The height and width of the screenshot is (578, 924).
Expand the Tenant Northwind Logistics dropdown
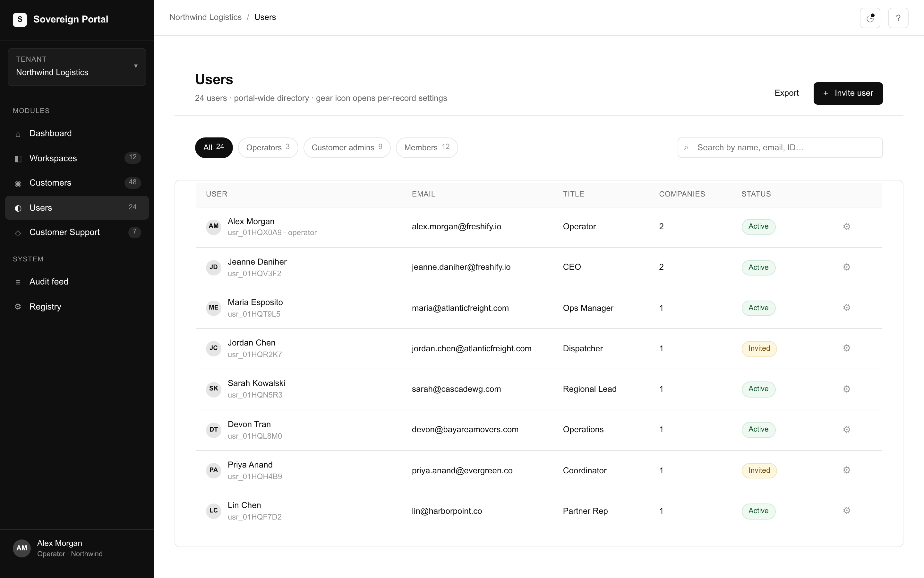coord(77,67)
